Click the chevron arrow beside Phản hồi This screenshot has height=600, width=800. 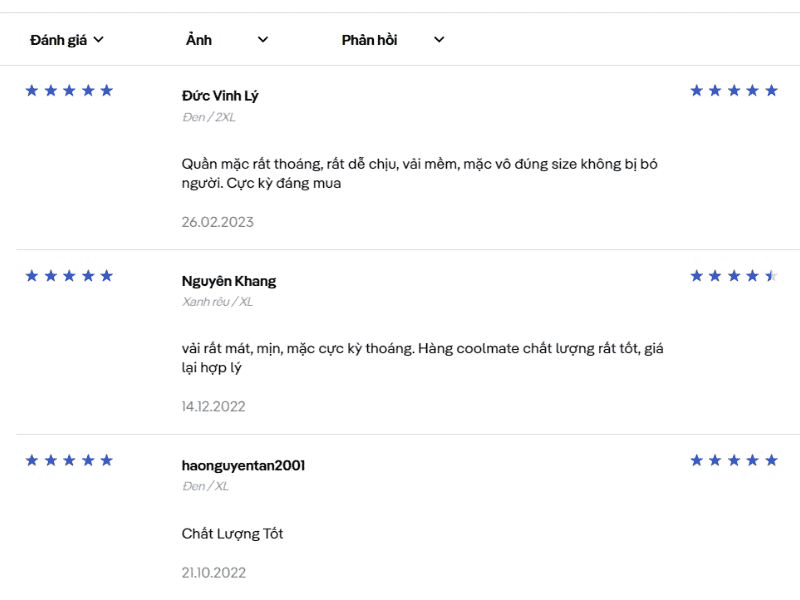[x=439, y=40]
